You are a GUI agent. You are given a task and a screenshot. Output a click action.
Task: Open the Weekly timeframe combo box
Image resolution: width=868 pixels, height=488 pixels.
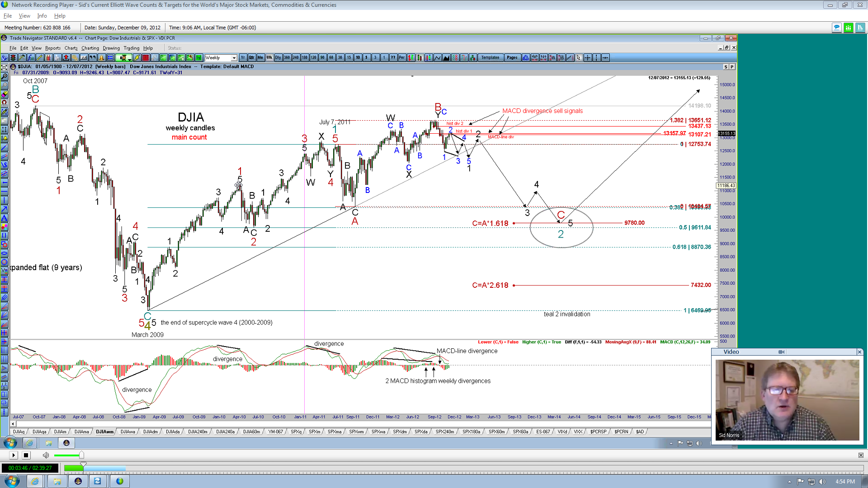click(x=221, y=58)
